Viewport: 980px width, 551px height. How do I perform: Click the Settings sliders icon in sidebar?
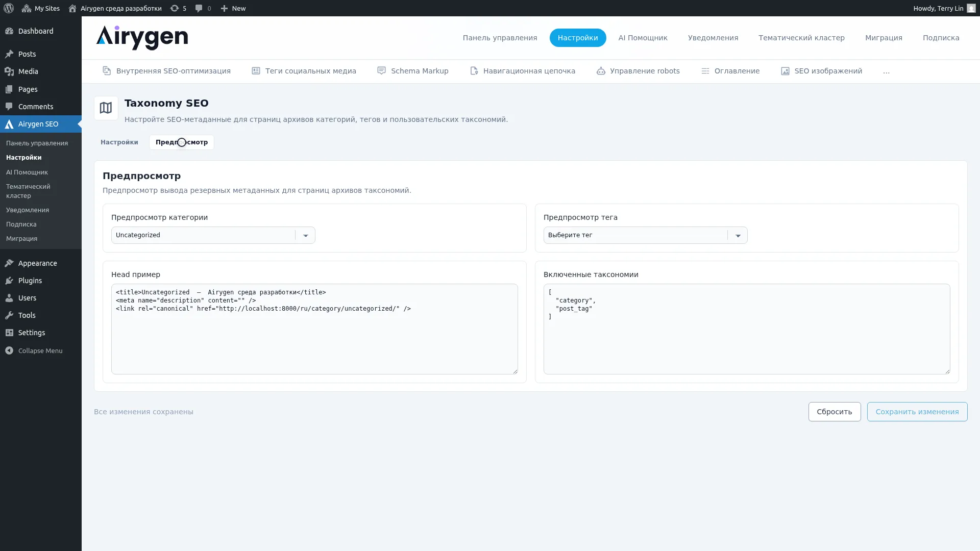pyautogui.click(x=9, y=333)
